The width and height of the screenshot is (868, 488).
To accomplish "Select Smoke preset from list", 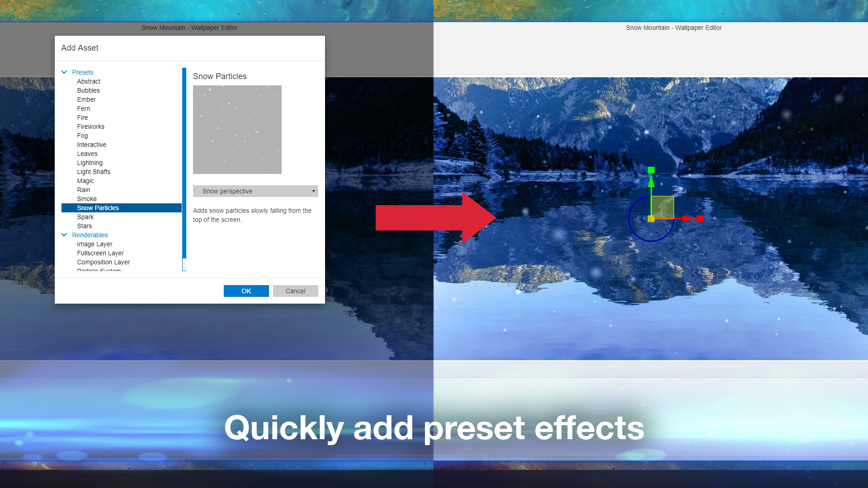I will (x=86, y=198).
